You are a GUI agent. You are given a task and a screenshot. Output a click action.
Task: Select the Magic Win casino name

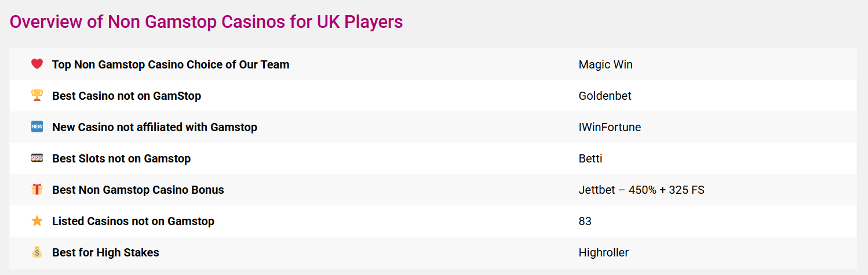coord(606,64)
